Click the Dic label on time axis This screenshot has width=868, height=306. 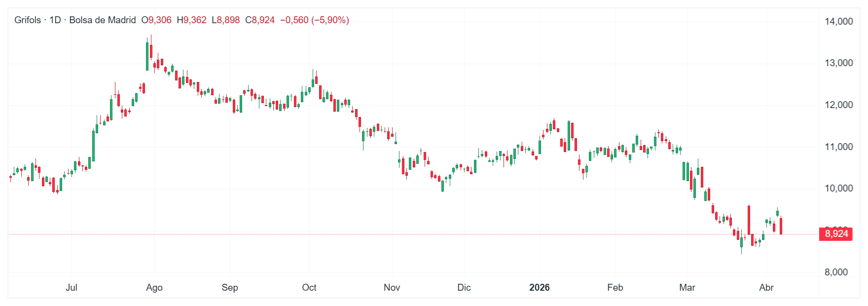(464, 287)
